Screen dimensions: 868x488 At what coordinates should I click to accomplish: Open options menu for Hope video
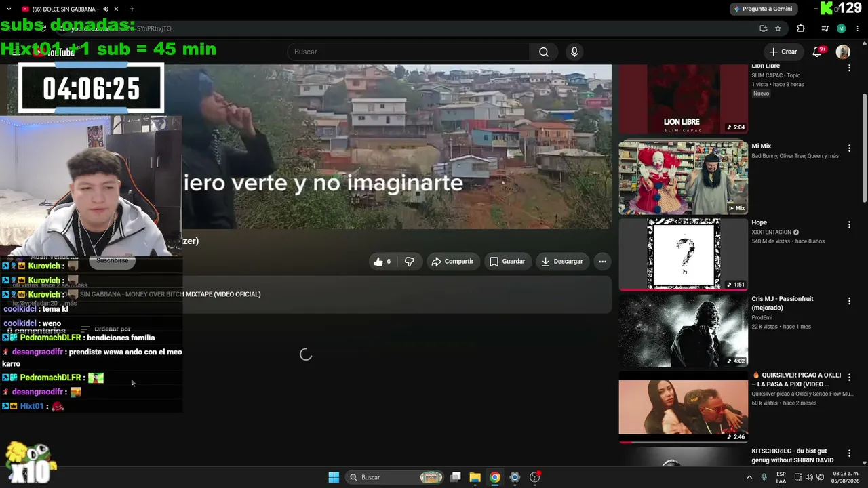coord(849,224)
